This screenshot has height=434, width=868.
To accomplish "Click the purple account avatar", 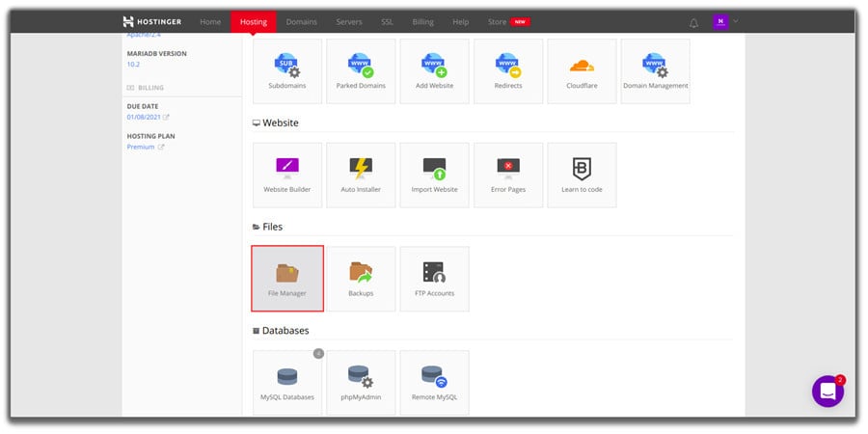I will tap(720, 22).
